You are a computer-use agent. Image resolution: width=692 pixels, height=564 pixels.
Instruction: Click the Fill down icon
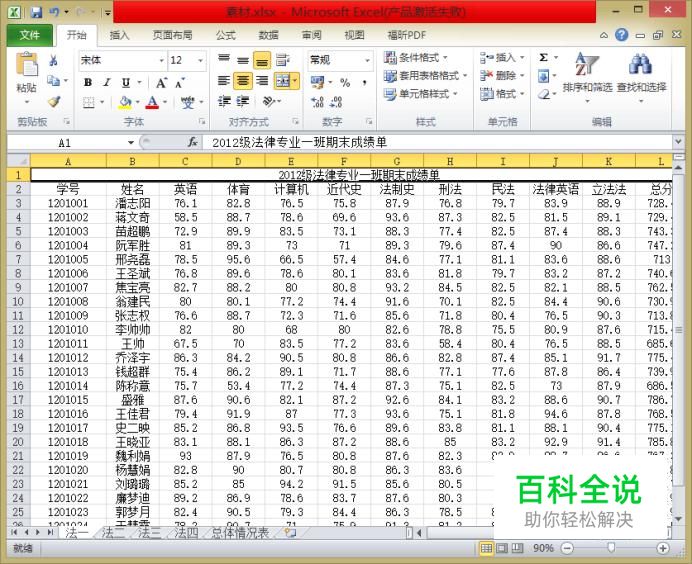pos(544,76)
